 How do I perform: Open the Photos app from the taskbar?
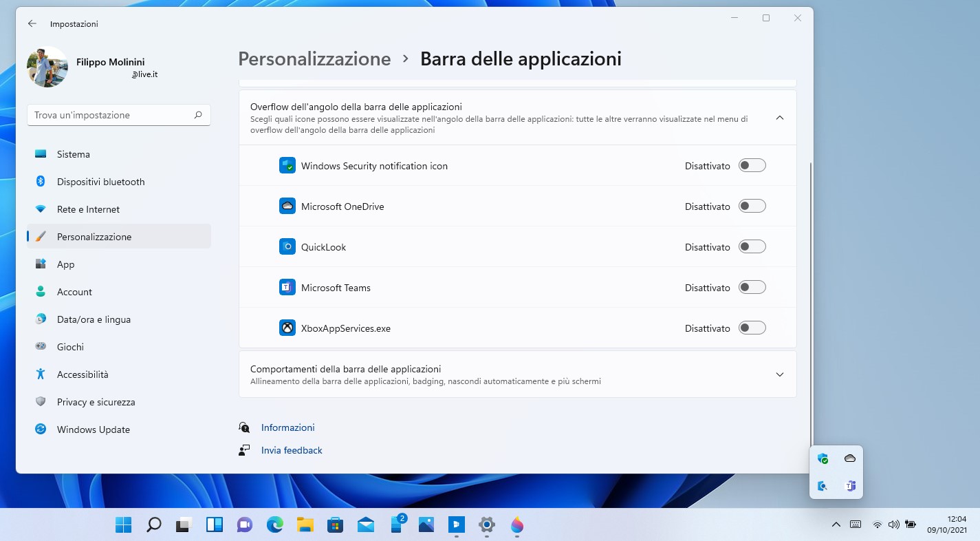point(426,525)
